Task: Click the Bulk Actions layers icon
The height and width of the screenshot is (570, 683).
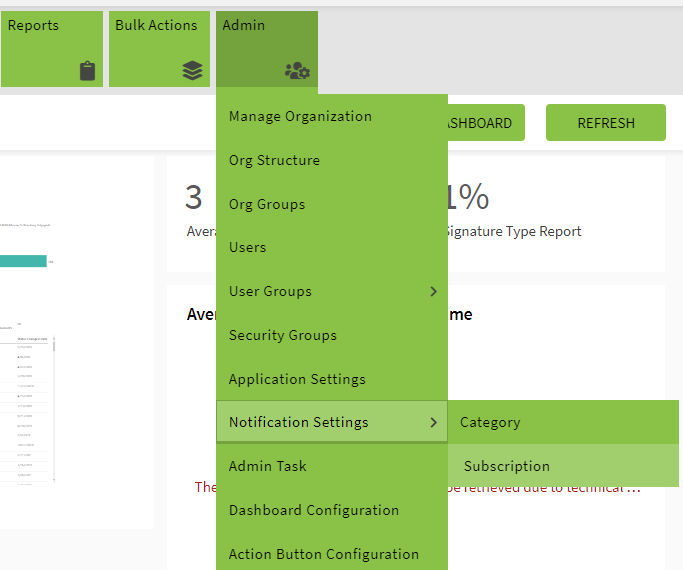Action: (x=192, y=71)
